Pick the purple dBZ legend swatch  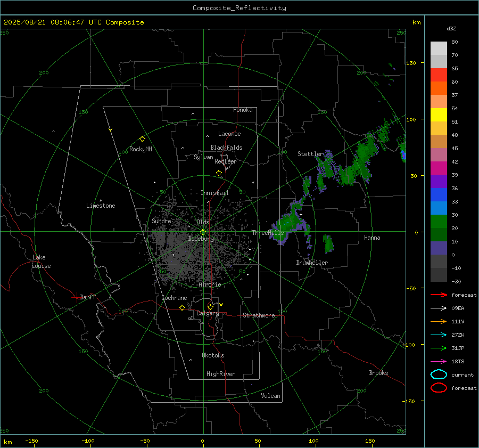[x=439, y=182]
